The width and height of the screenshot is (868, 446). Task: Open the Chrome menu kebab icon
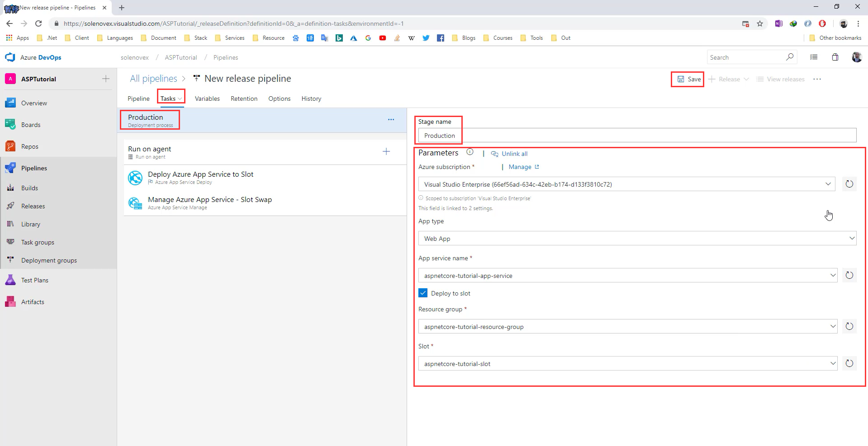(x=858, y=23)
